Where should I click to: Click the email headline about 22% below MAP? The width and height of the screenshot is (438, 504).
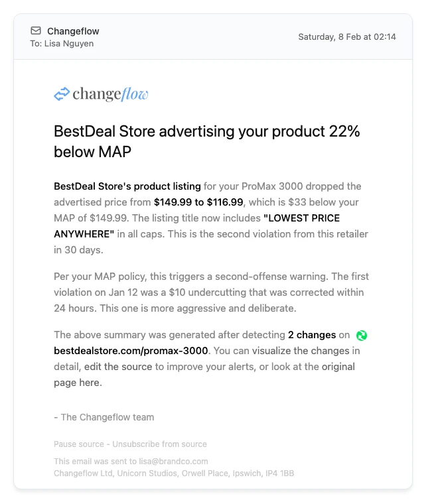tap(206, 141)
